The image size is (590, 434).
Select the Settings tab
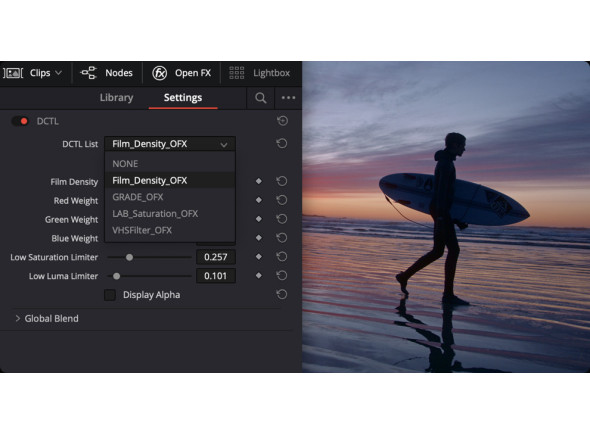[x=183, y=97]
